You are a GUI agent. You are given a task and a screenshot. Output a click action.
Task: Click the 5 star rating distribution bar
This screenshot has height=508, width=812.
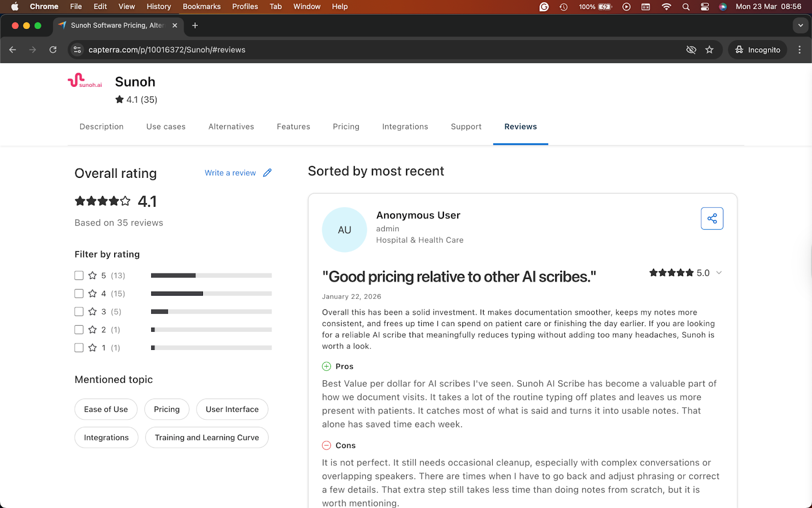tap(211, 275)
